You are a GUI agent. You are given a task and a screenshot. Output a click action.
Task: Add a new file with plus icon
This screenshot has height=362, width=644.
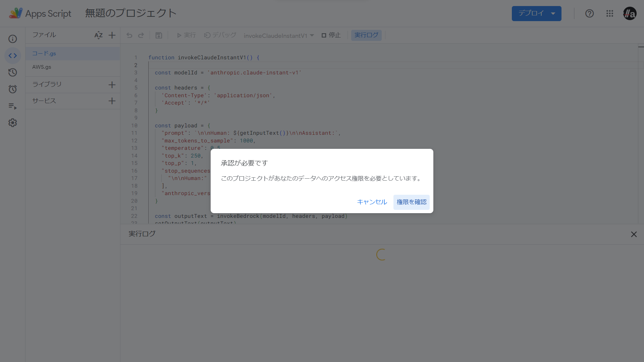[x=112, y=35]
